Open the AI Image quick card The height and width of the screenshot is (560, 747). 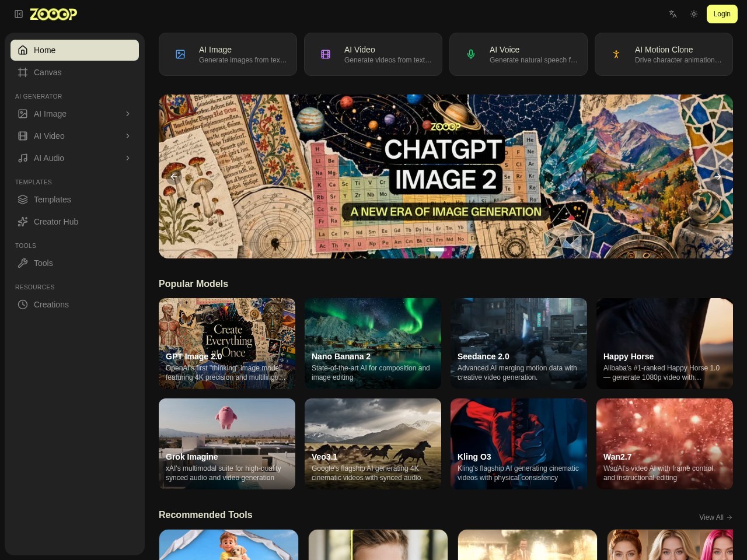(x=228, y=54)
